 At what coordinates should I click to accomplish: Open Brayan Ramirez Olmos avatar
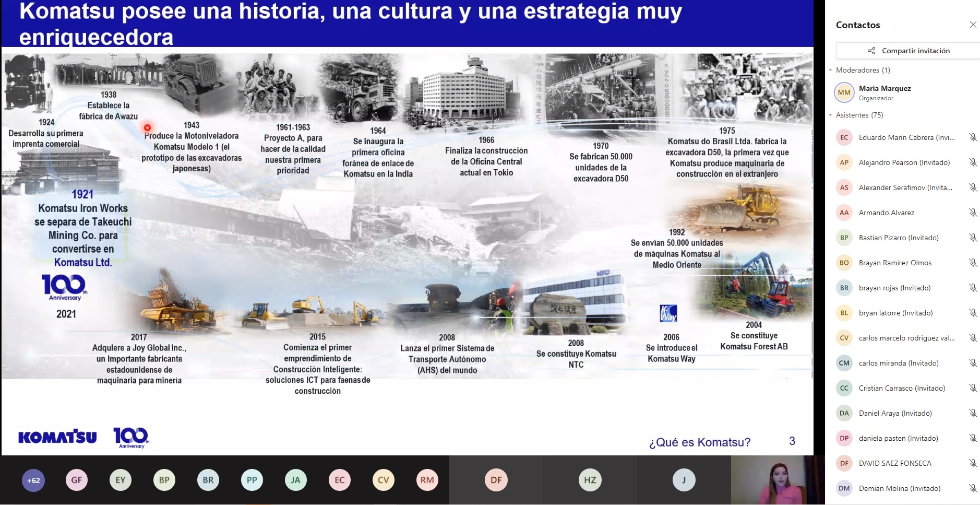click(844, 263)
